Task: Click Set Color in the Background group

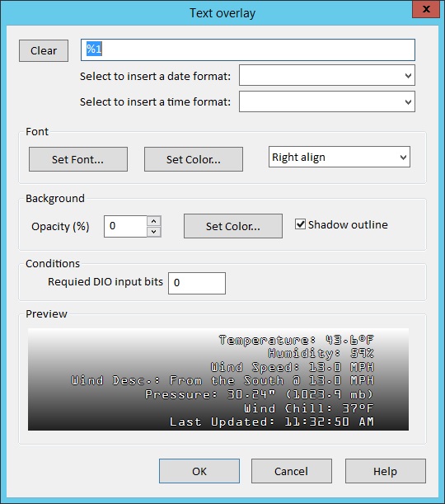Action: pos(233,226)
